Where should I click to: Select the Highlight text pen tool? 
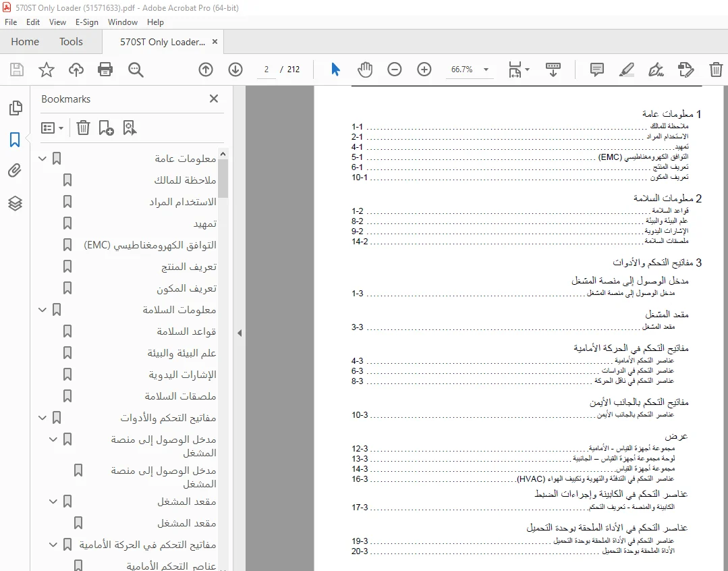[626, 70]
